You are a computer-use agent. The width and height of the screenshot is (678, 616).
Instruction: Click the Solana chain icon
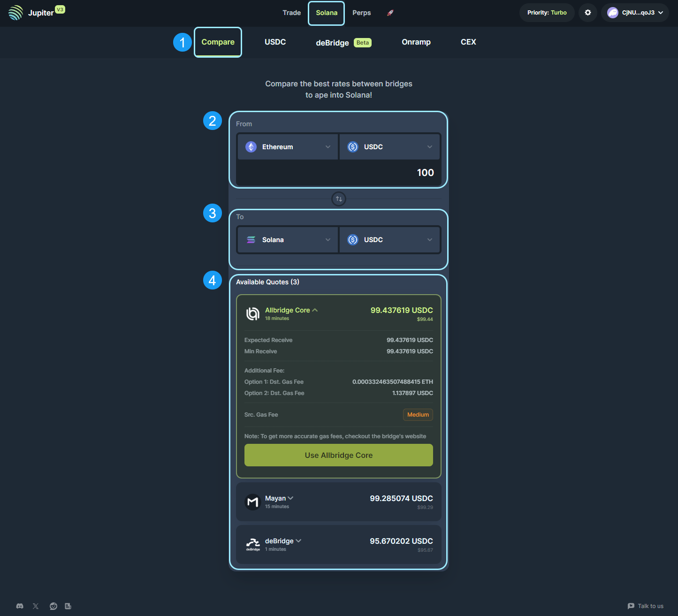[x=251, y=240]
